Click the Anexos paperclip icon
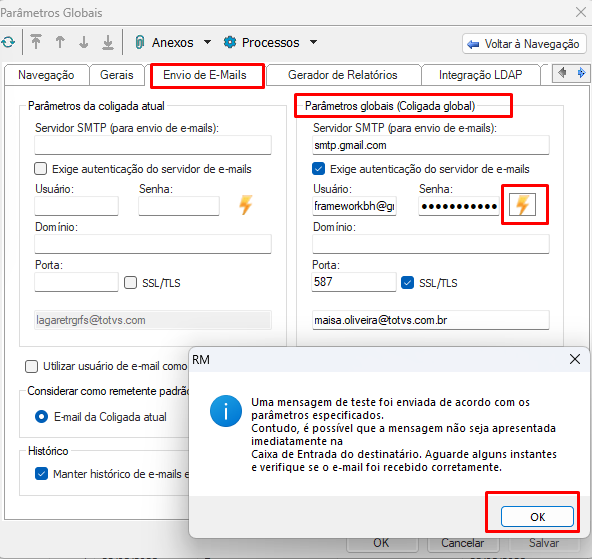 [x=140, y=42]
